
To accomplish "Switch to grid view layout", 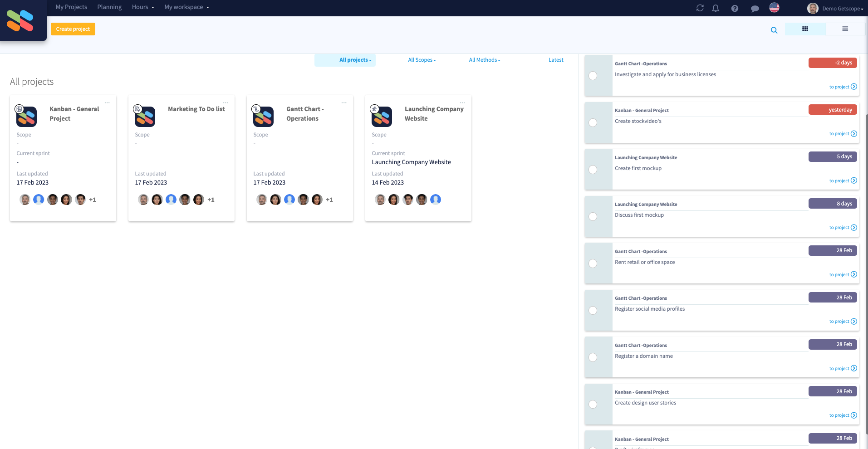I will [805, 29].
